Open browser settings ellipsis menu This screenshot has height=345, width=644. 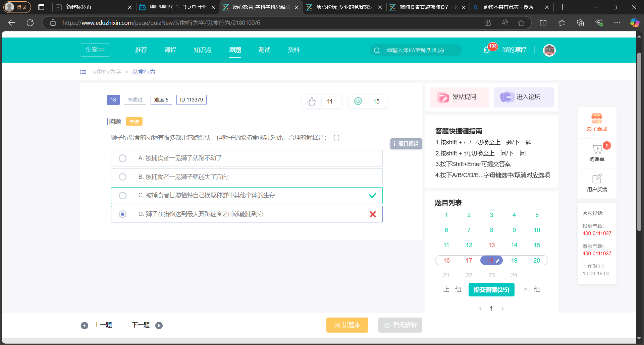(x=617, y=23)
